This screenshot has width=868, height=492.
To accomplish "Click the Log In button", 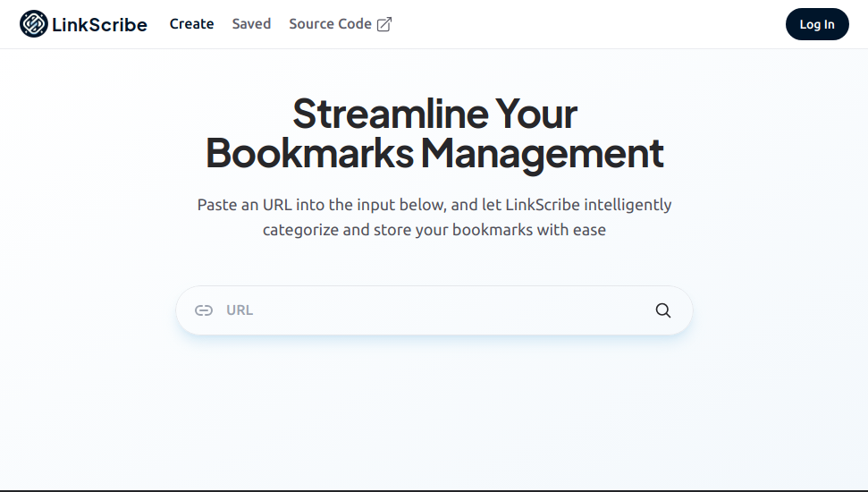I will point(817,24).
